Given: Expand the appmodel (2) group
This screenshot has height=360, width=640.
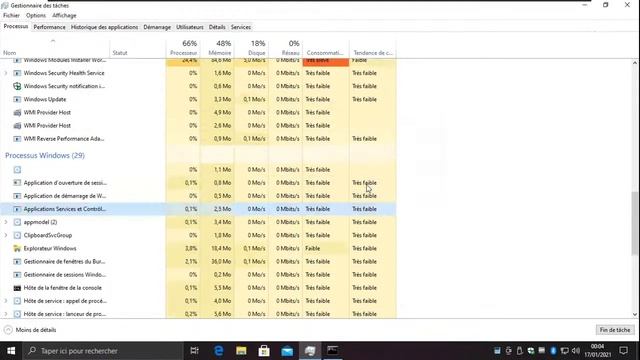Looking at the screenshot, I should pyautogui.click(x=6, y=222).
